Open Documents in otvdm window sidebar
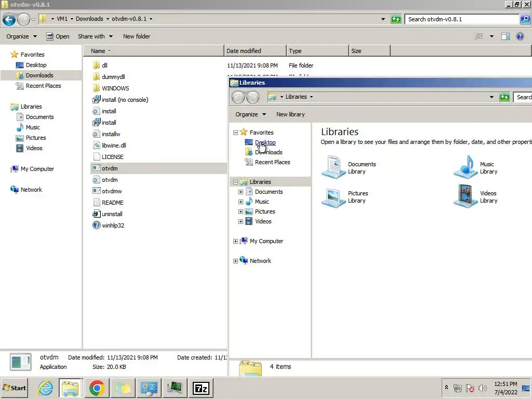Viewport: 532px width, 399px height. pos(35,117)
